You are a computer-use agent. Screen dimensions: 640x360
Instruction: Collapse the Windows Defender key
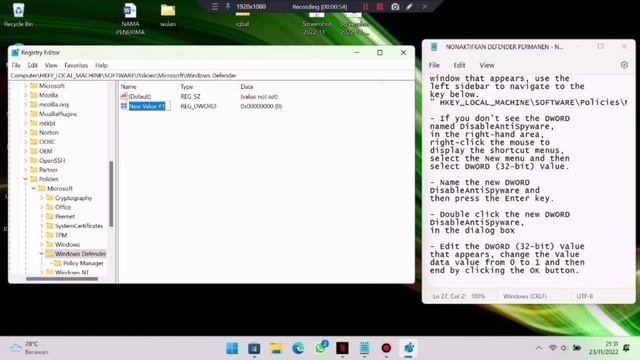[42, 254]
